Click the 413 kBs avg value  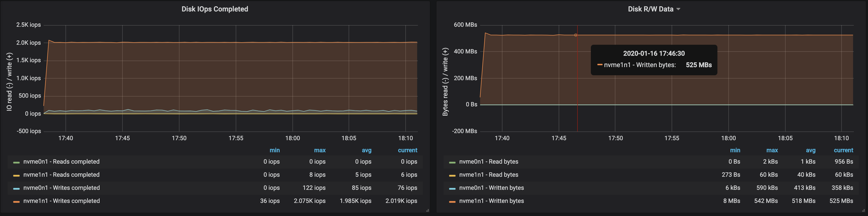pyautogui.click(x=805, y=188)
